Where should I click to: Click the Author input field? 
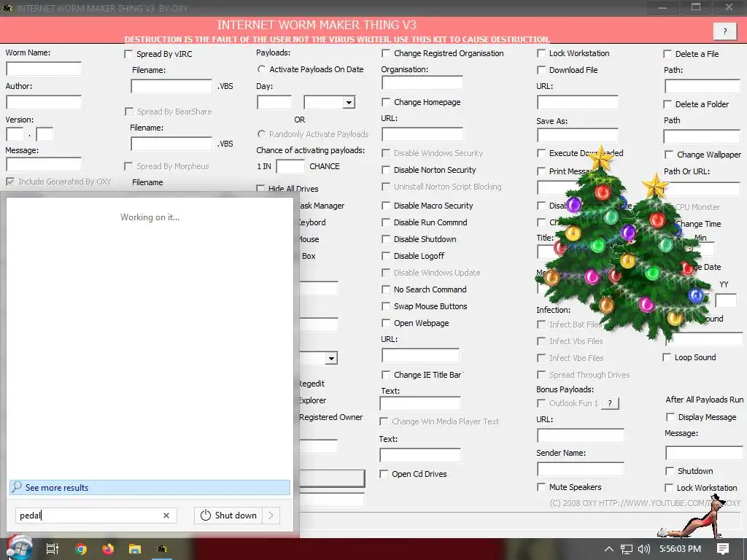tap(44, 102)
